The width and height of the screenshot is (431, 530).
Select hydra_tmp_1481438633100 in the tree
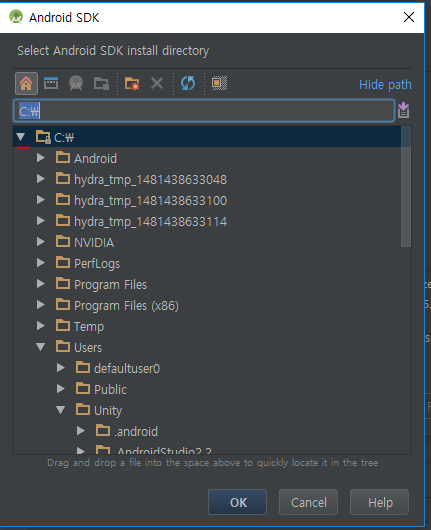coord(150,200)
